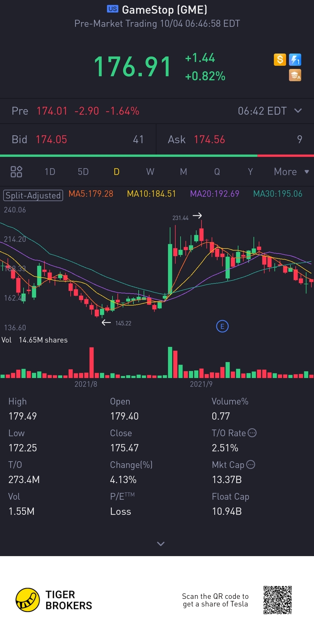Screen dimensions: 314x644
Task: Select the Y yearly chart period
Action: pyautogui.click(x=250, y=172)
